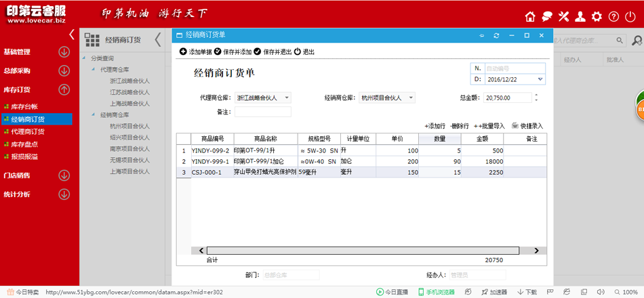This screenshot has height=298, width=644.
Task: Open the user profile icon
Action: pos(580,17)
